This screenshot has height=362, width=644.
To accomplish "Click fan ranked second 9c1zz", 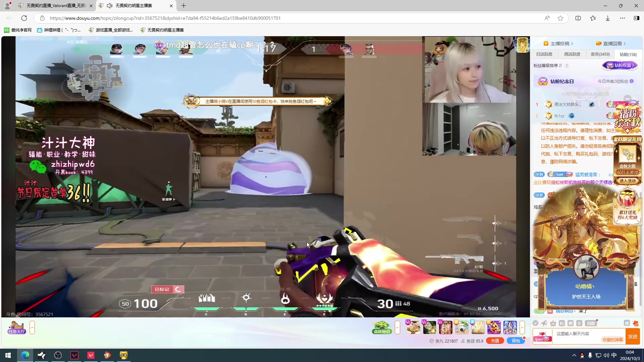I will coord(559,116).
